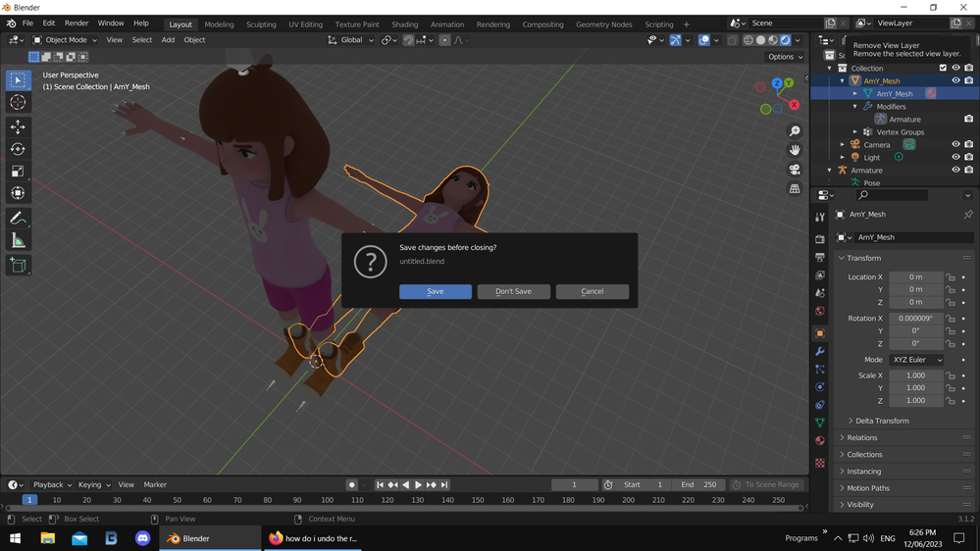
Task: Open the viewport Add menu
Action: click(x=168, y=40)
